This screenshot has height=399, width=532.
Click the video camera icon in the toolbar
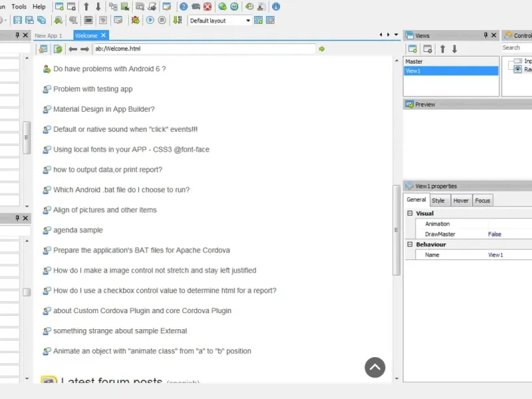pyautogui.click(x=196, y=7)
